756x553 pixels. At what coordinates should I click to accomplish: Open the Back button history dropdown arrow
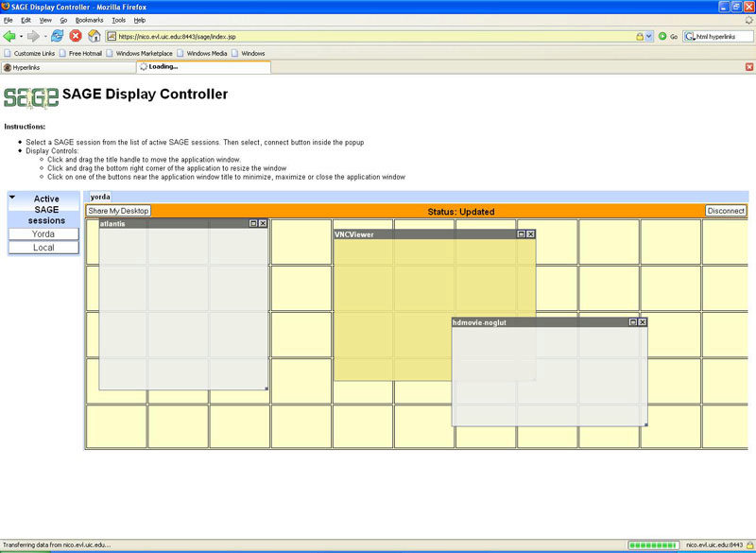coord(21,36)
